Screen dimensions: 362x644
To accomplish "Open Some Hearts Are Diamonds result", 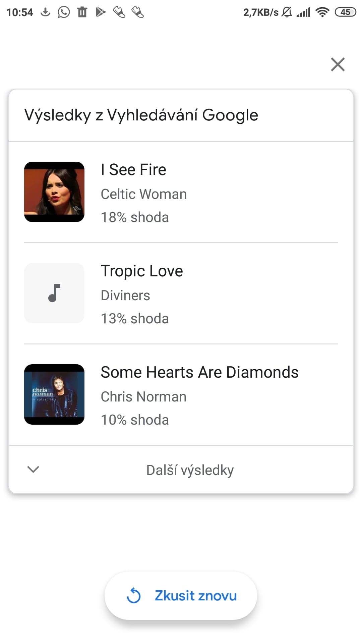I will click(199, 372).
